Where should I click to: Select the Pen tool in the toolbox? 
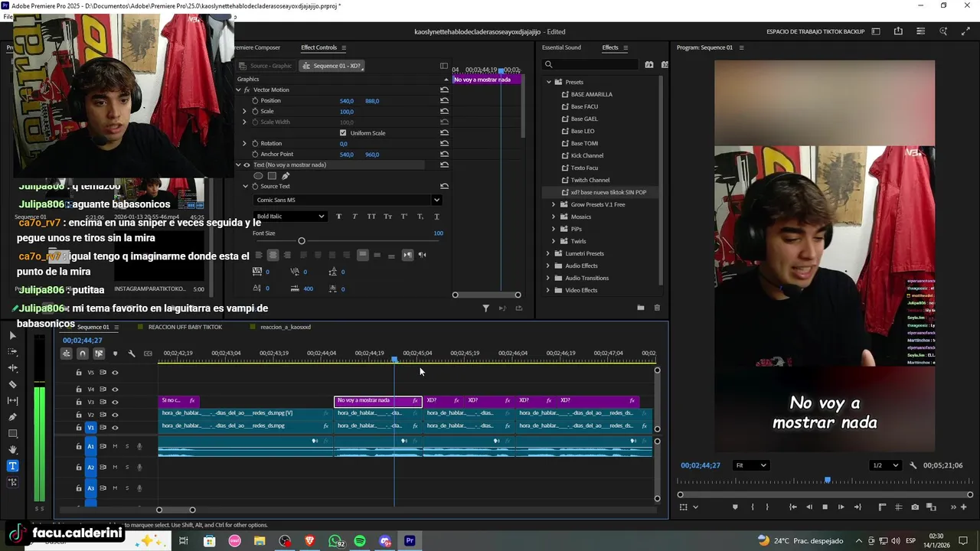(12, 417)
